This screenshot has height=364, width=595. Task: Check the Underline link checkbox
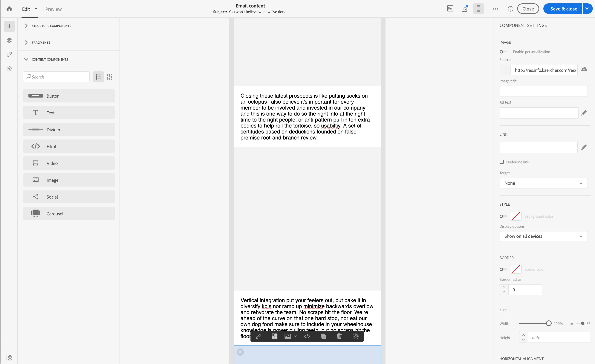(502, 162)
